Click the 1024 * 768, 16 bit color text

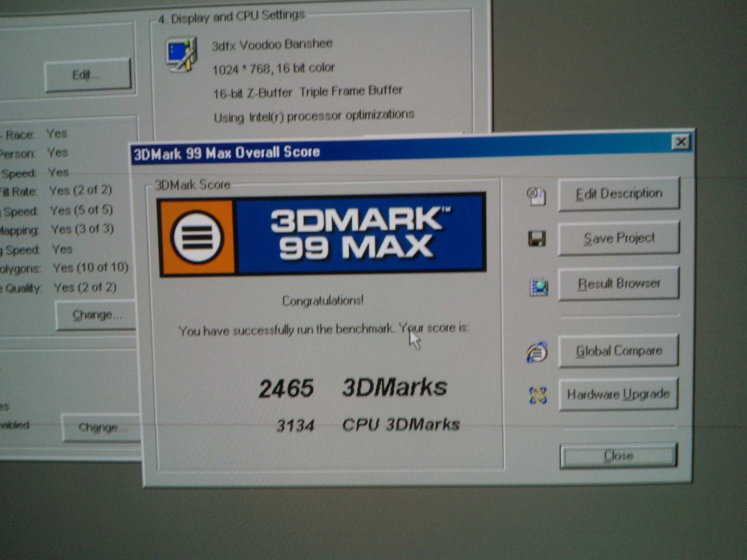tap(273, 68)
